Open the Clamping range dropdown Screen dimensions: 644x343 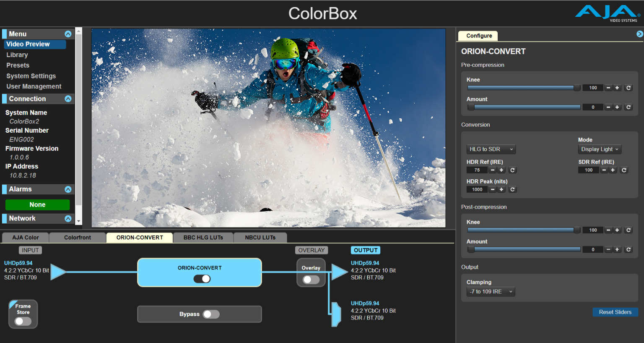(491, 291)
